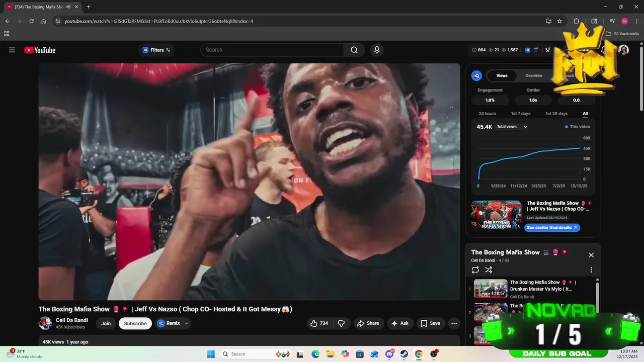Dislike the video with thumbs down
The width and height of the screenshot is (644, 362).
click(341, 323)
